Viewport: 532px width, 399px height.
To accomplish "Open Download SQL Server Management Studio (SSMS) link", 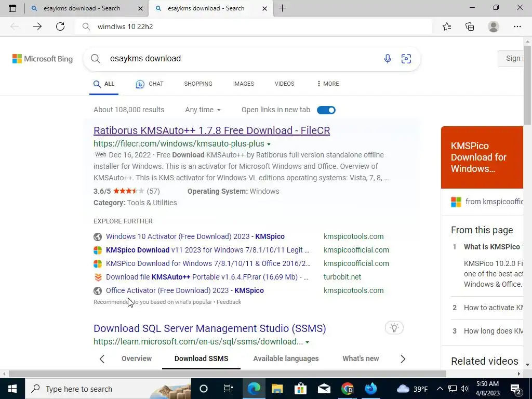I will (210, 328).
